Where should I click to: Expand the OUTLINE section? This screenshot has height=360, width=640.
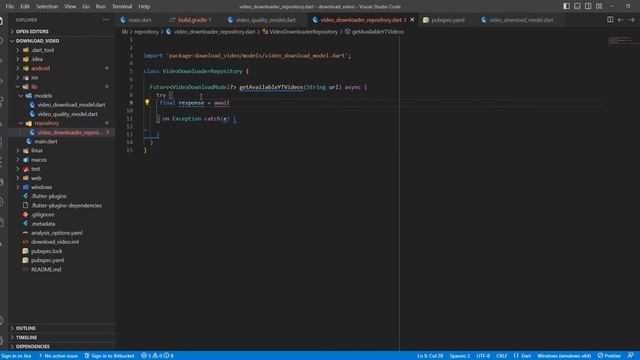pyautogui.click(x=25, y=328)
